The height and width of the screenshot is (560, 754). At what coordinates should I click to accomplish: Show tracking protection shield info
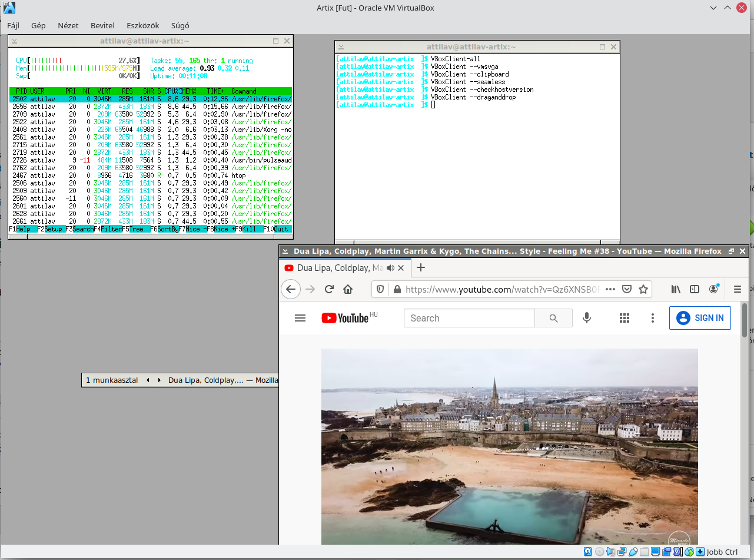coord(380,289)
